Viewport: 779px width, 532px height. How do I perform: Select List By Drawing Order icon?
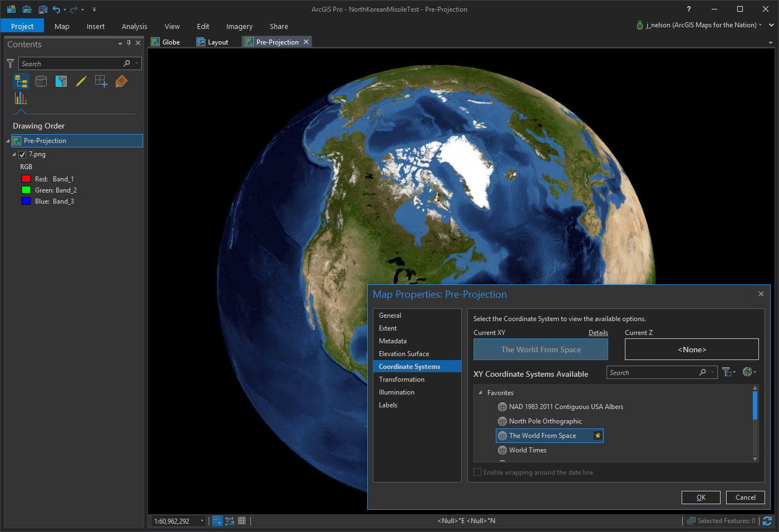coord(21,82)
